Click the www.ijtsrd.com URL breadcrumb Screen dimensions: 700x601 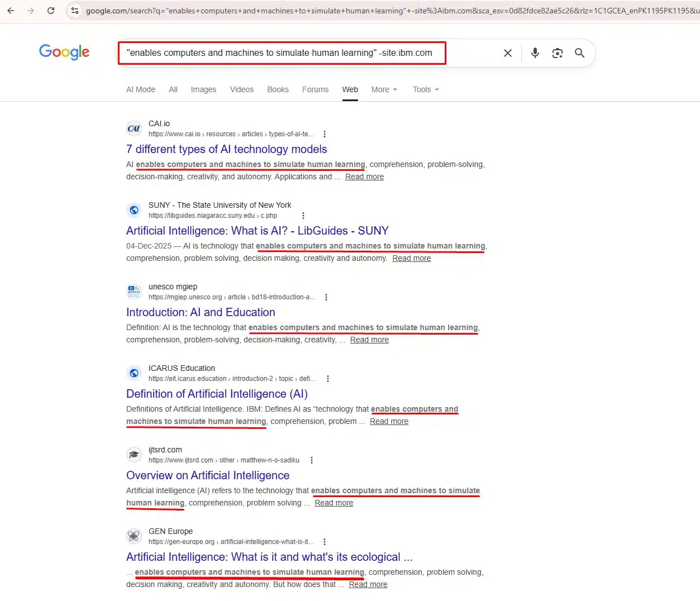point(224,460)
